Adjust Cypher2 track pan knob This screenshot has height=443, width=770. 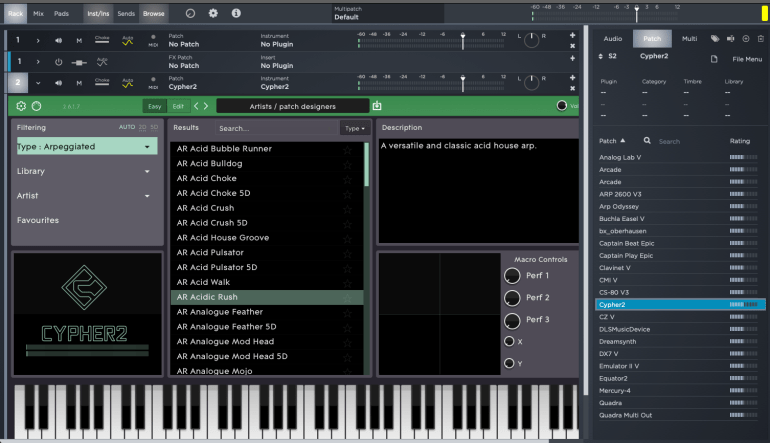(x=531, y=83)
